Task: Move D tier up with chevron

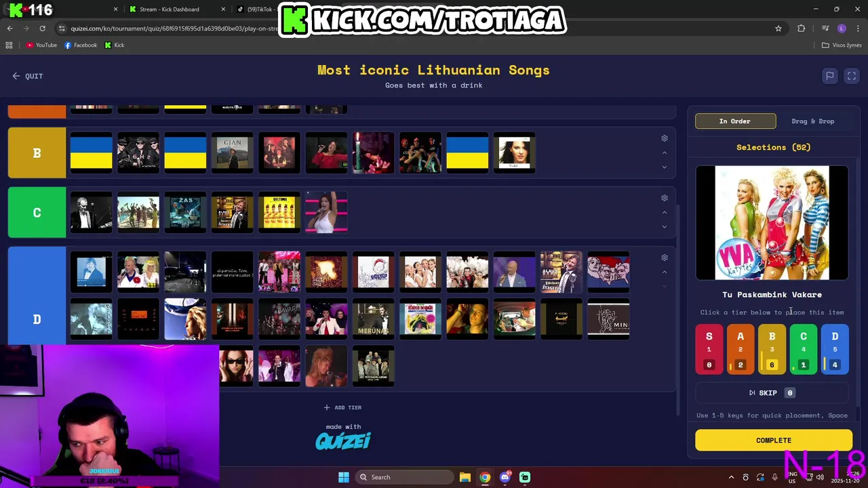Action: (665, 272)
